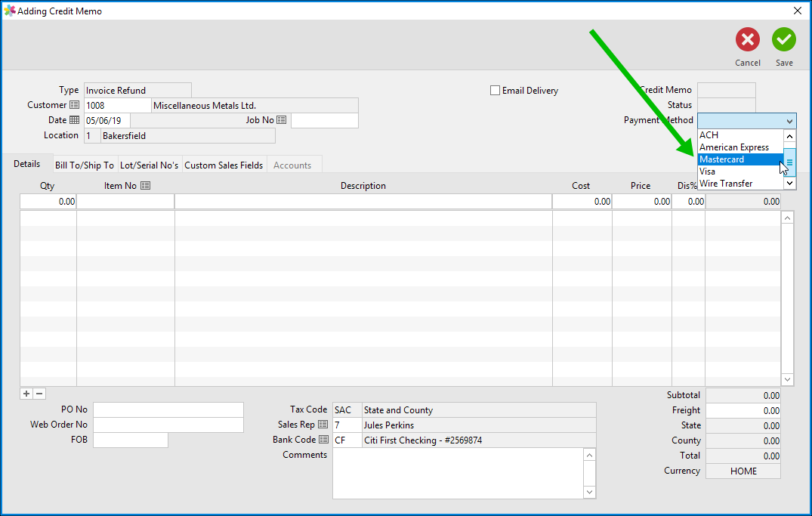
Task: Click the Freight amount field
Action: click(x=743, y=410)
